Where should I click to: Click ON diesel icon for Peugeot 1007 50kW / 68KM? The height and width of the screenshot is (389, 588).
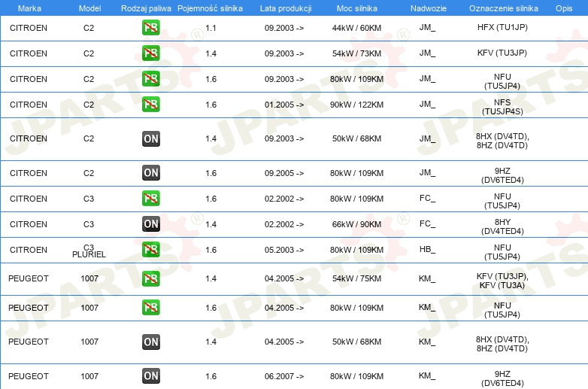pyautogui.click(x=150, y=342)
